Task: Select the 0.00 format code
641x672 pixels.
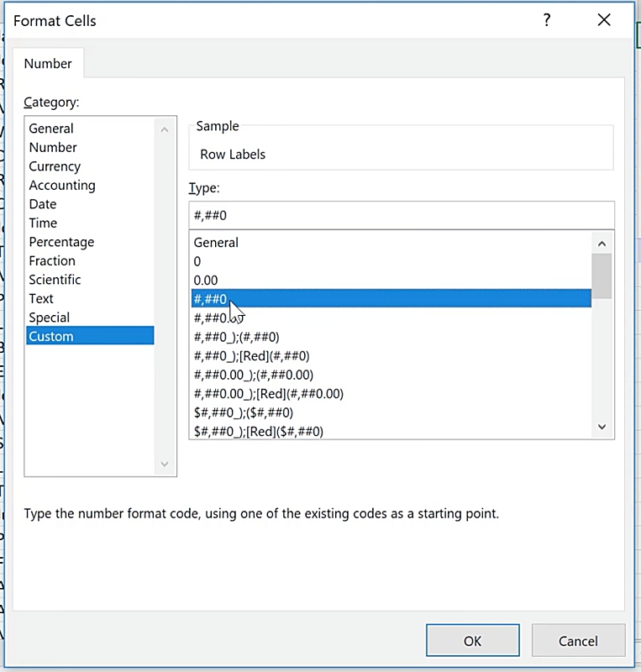Action: [206, 280]
